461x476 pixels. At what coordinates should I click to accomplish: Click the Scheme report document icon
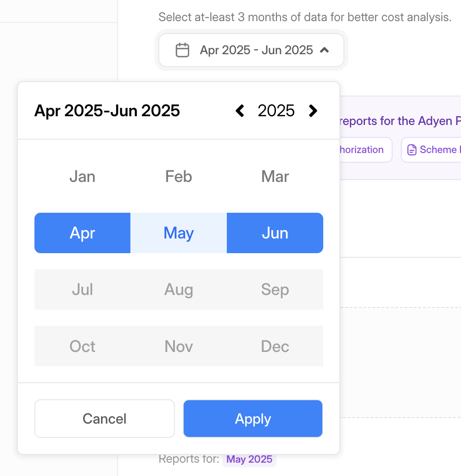coord(412,150)
